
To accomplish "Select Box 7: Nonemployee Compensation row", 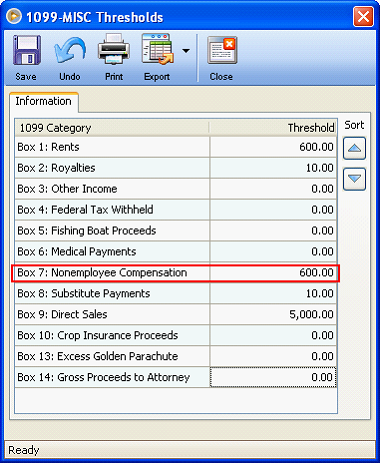I will point(176,273).
